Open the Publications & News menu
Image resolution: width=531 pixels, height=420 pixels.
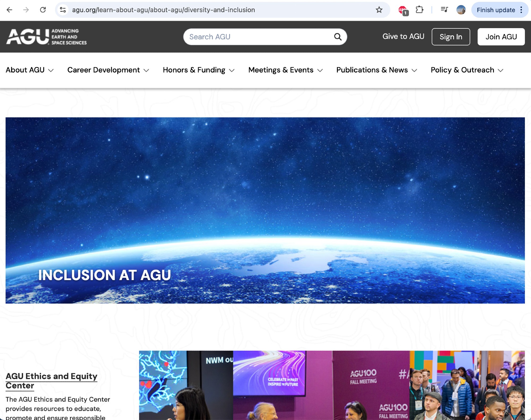376,70
